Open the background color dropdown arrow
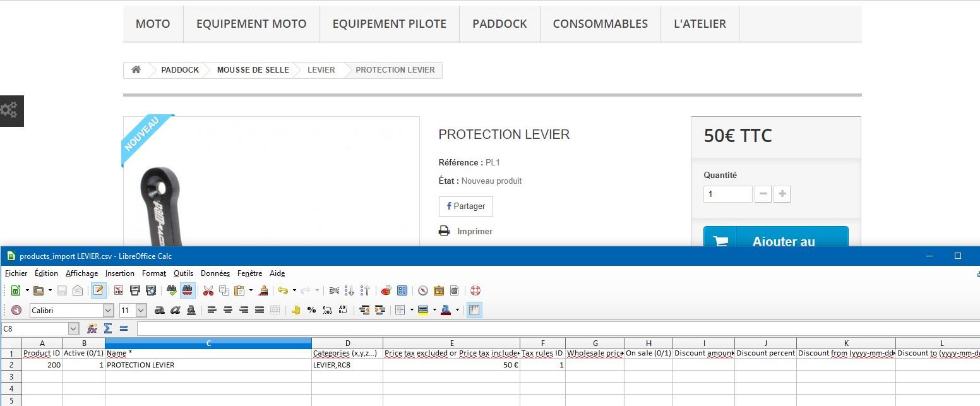This screenshot has width=980, height=406. 434,310
